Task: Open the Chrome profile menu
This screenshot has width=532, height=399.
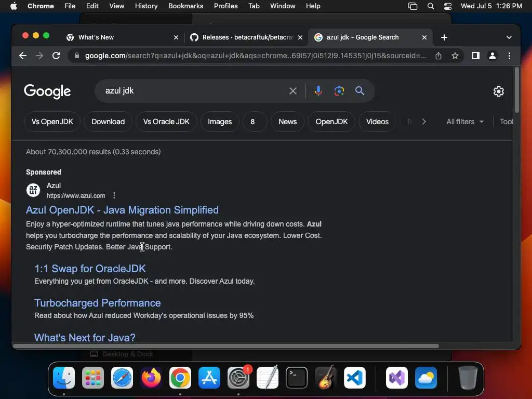Action: click(x=493, y=56)
